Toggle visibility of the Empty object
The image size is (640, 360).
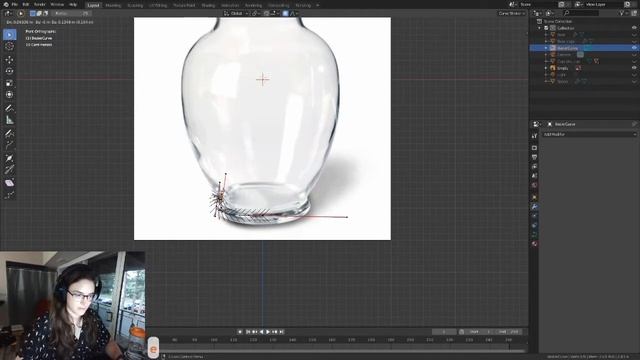click(x=634, y=68)
